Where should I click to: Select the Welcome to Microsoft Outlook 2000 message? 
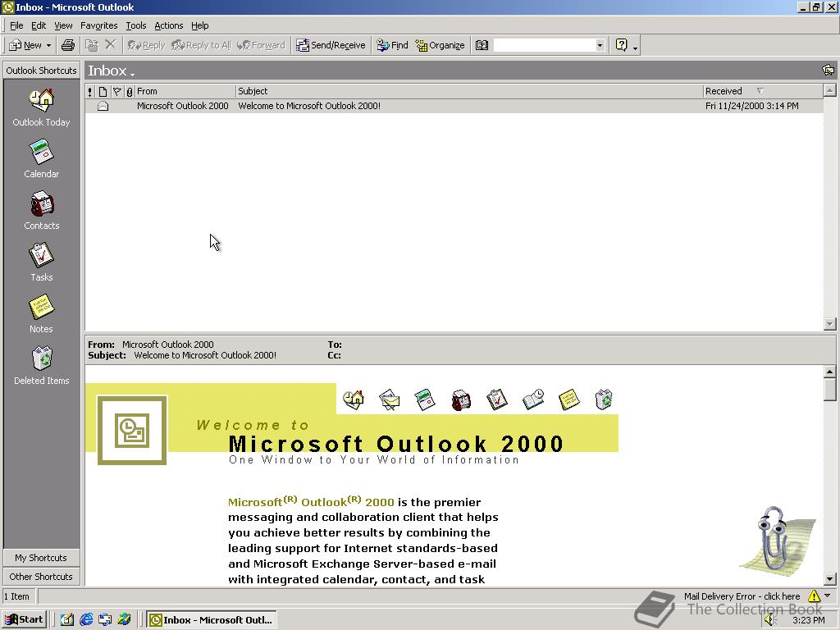click(x=454, y=106)
